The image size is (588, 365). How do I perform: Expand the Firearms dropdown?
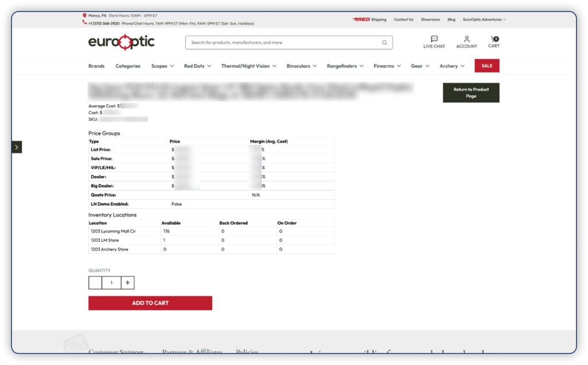point(386,66)
